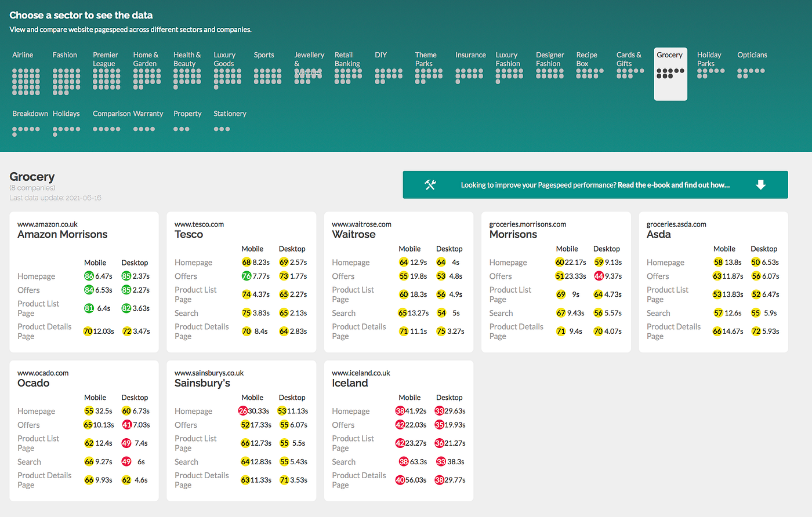Click Tesco Homepage desktop time 2.57s

(x=298, y=263)
